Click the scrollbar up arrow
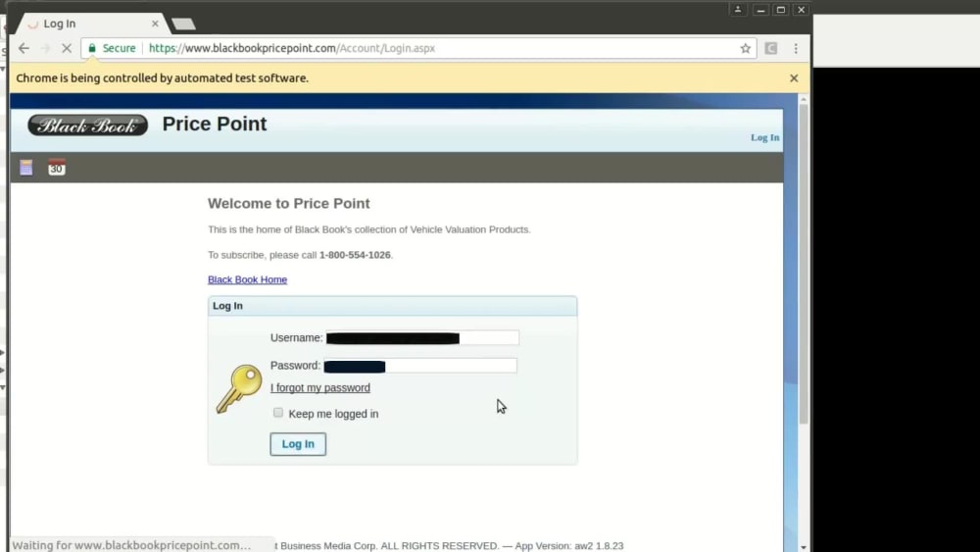This screenshot has height=552, width=980. (804, 99)
